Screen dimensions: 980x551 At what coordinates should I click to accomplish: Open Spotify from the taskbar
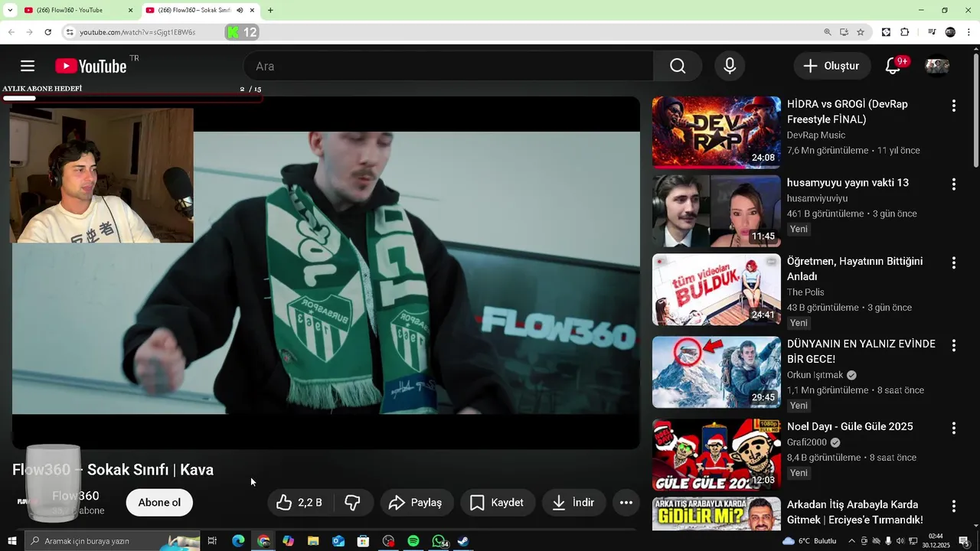(x=413, y=541)
